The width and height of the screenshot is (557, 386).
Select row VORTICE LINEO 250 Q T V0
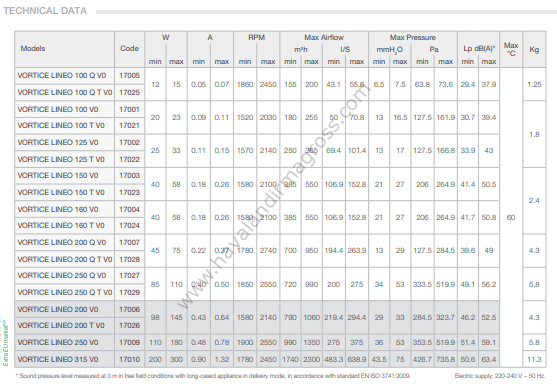64,293
